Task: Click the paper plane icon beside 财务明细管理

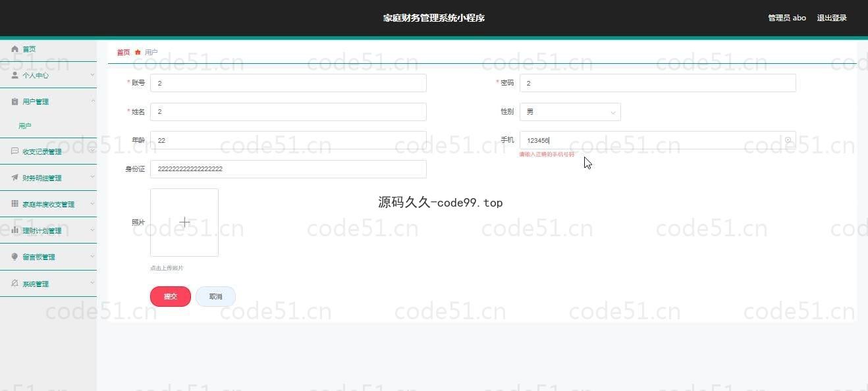Action: tap(15, 178)
